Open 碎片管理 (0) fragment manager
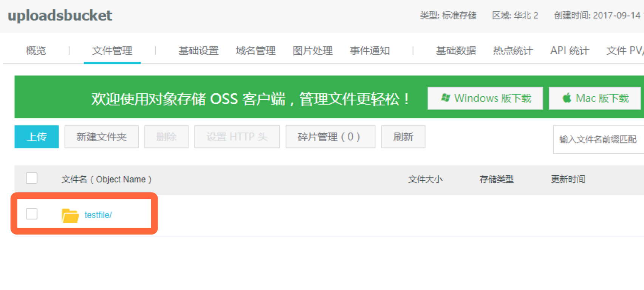This screenshot has height=290, width=644. pyautogui.click(x=330, y=137)
